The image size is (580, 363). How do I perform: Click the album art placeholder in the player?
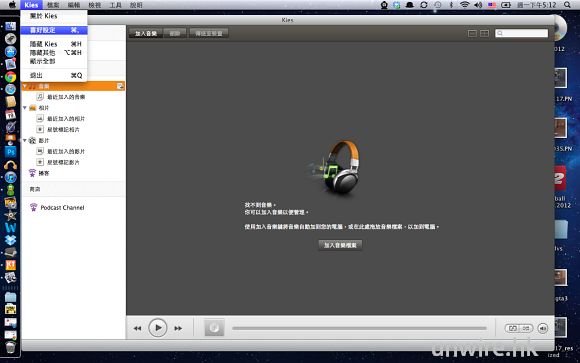(214, 327)
